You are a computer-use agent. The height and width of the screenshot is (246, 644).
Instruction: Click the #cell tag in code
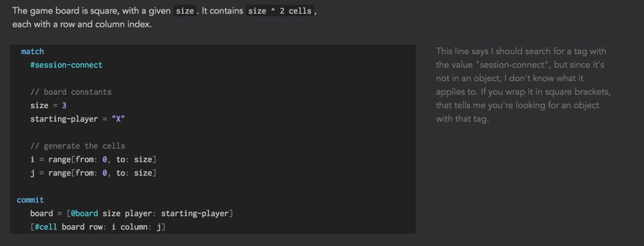[x=45, y=227]
